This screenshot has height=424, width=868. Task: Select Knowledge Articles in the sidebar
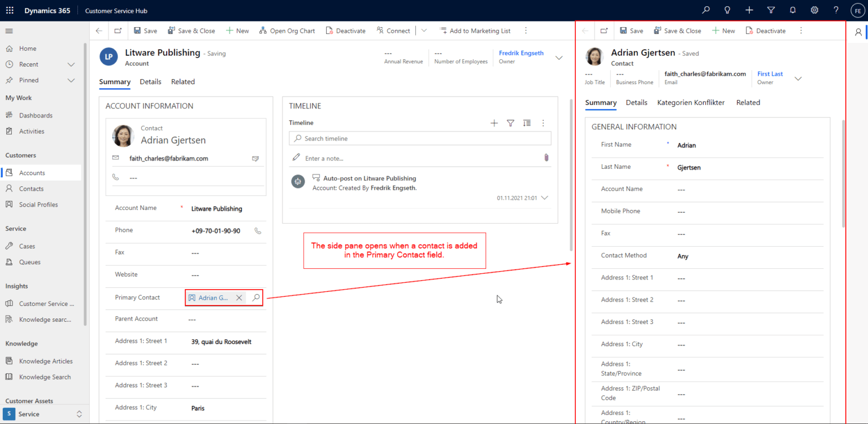46,361
